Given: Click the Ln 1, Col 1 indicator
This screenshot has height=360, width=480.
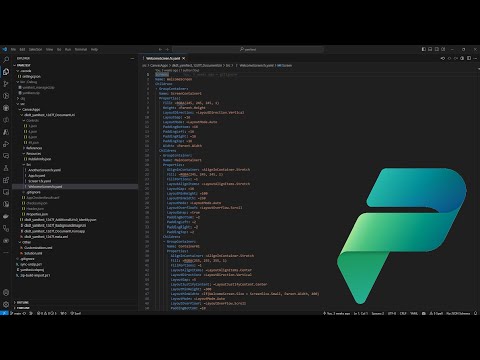Looking at the screenshot, I should (361, 313).
